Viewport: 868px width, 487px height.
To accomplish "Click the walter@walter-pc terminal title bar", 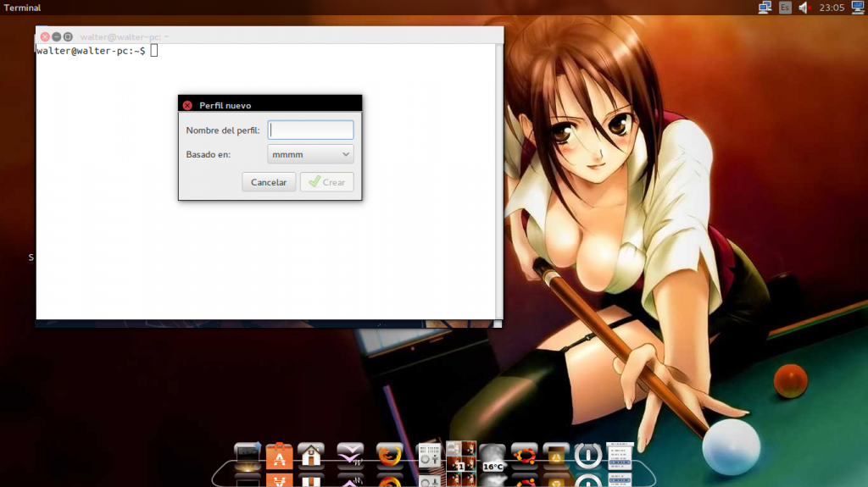I will point(270,36).
